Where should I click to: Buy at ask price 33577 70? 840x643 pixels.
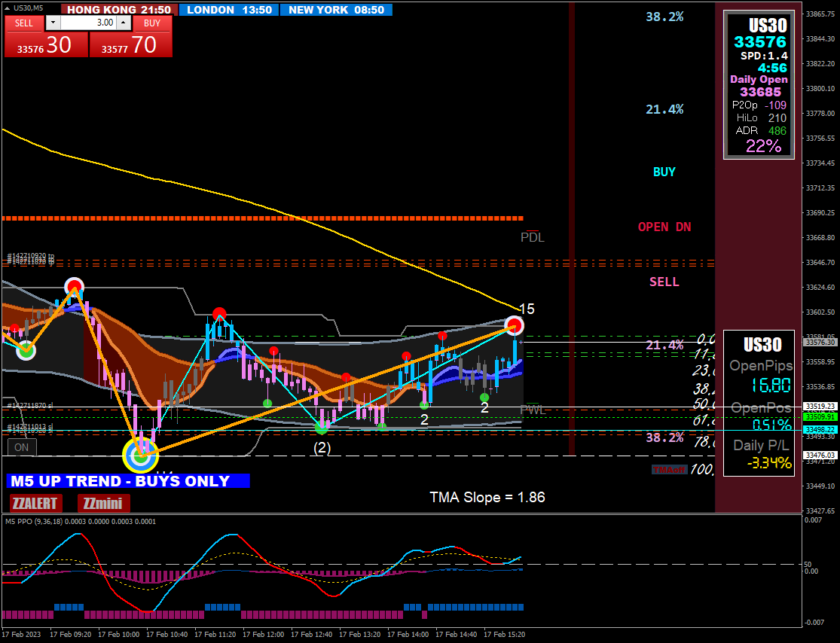pyautogui.click(x=131, y=44)
